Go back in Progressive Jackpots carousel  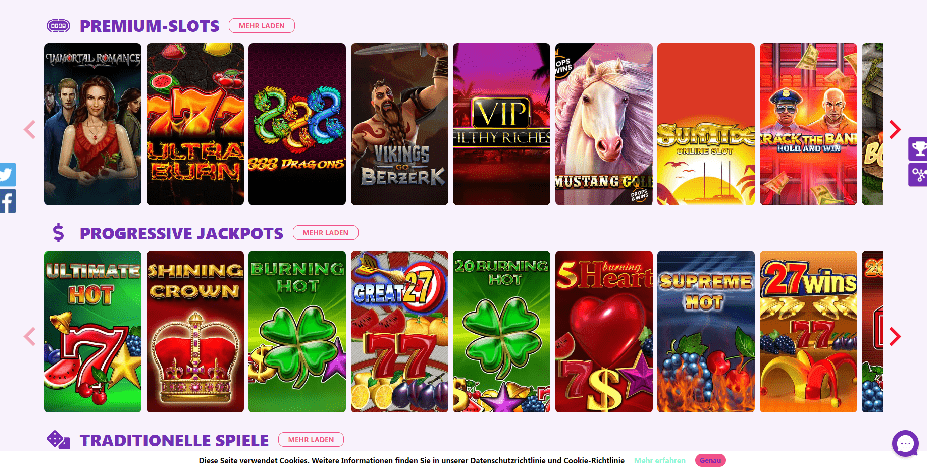pyautogui.click(x=30, y=336)
